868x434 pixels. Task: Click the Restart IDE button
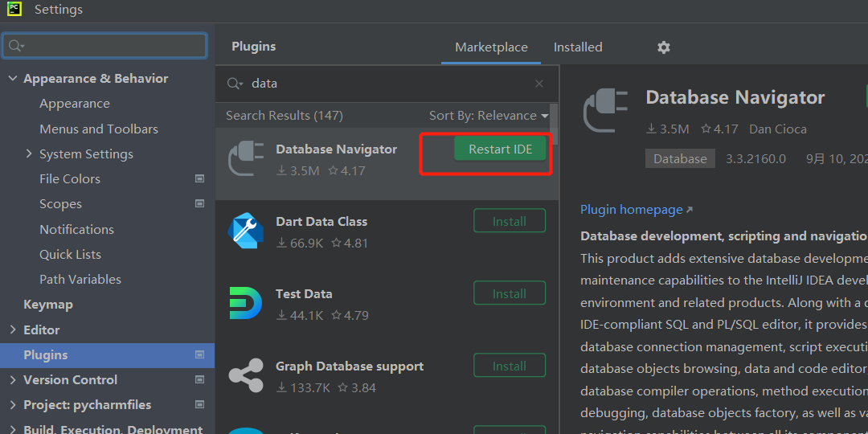click(500, 149)
